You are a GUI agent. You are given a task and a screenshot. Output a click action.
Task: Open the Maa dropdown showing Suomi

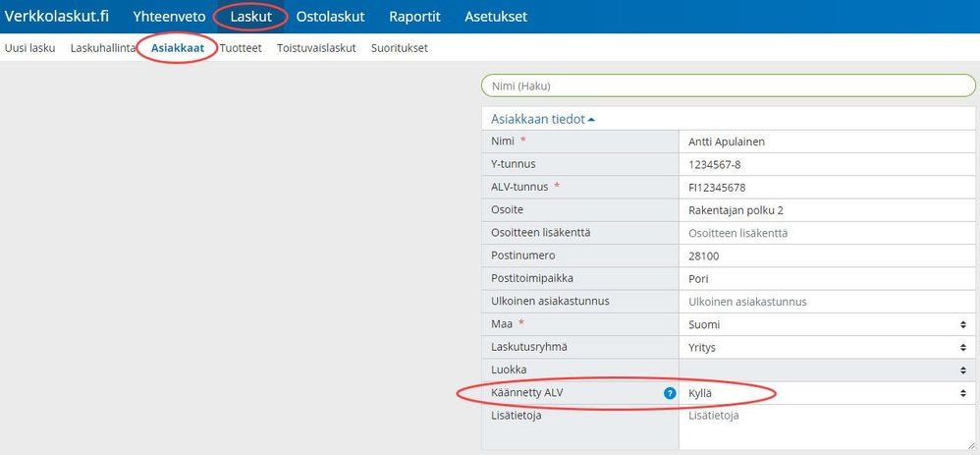pos(828,325)
